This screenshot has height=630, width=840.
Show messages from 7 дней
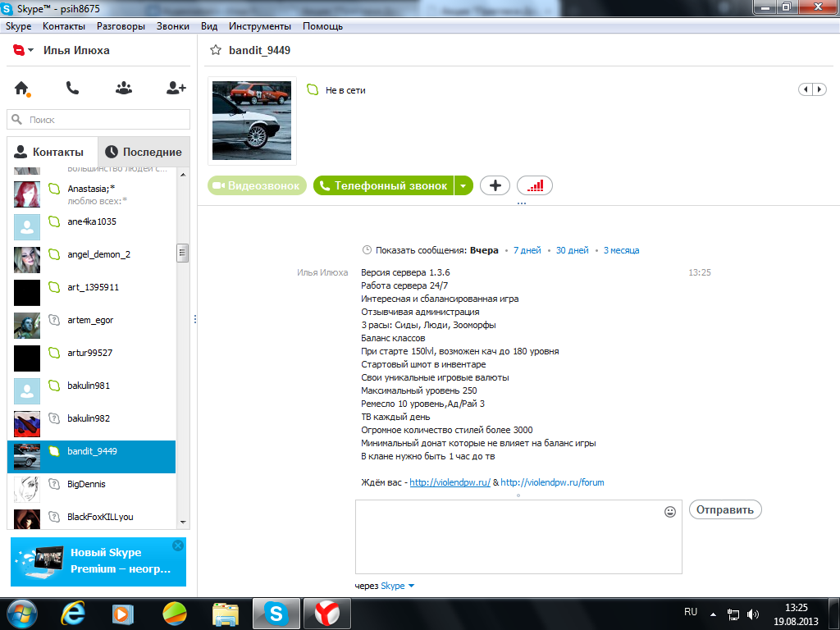coord(527,250)
